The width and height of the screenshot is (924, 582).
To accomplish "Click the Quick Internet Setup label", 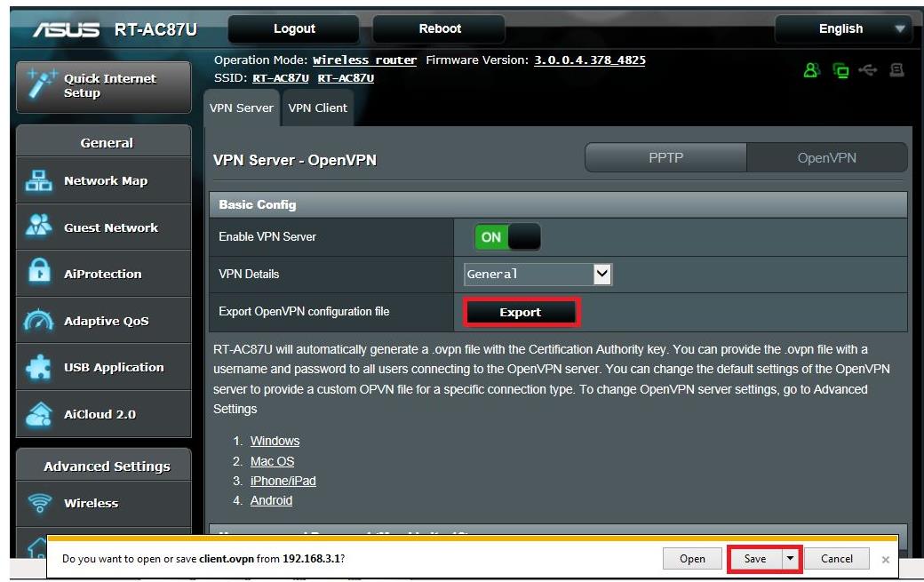I will (x=109, y=85).
